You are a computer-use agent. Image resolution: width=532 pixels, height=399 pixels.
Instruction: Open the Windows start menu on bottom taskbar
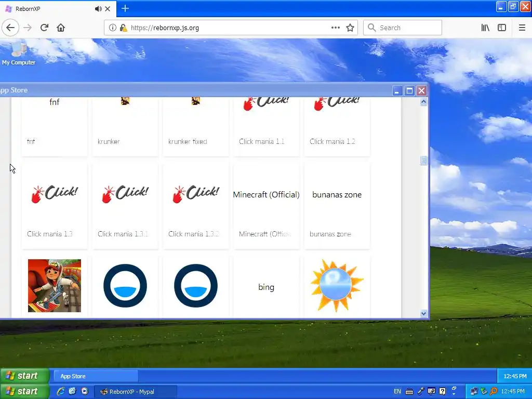(x=24, y=391)
